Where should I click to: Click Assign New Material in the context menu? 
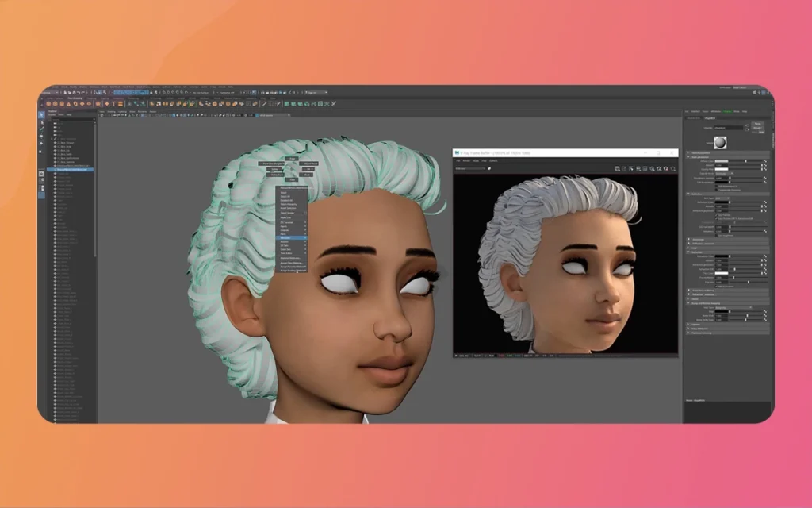(x=292, y=263)
